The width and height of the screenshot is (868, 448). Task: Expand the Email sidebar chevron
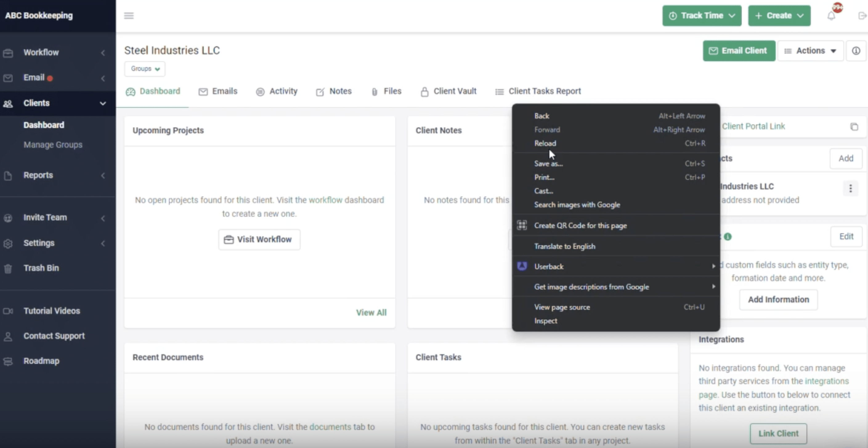pyautogui.click(x=103, y=78)
